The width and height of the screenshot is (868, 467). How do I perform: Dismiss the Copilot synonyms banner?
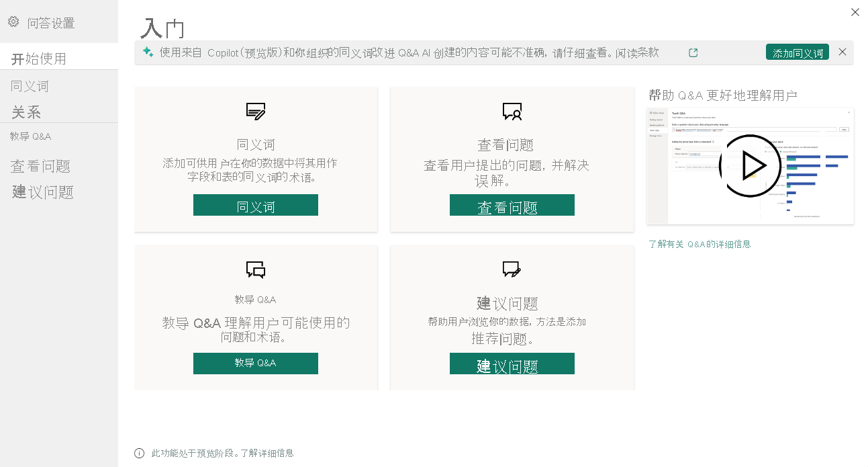pyautogui.click(x=842, y=52)
